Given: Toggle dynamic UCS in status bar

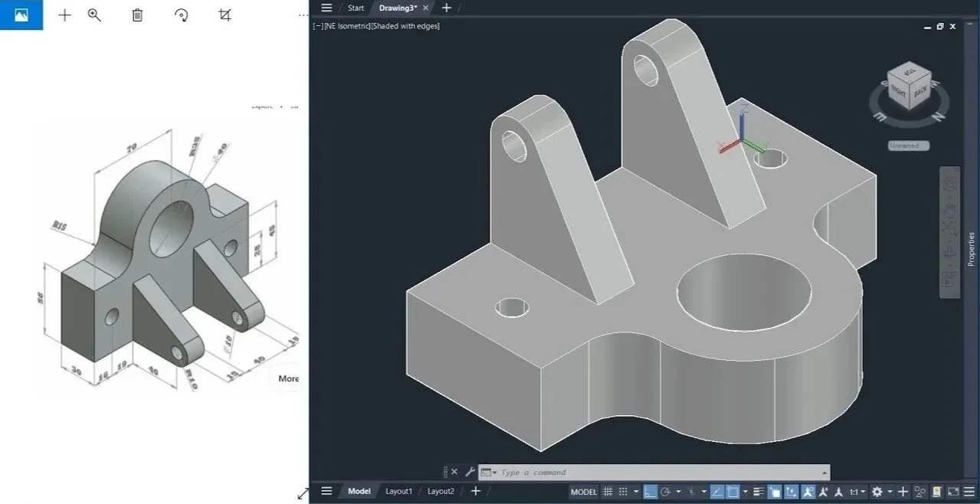Looking at the screenshot, I should coord(791,492).
